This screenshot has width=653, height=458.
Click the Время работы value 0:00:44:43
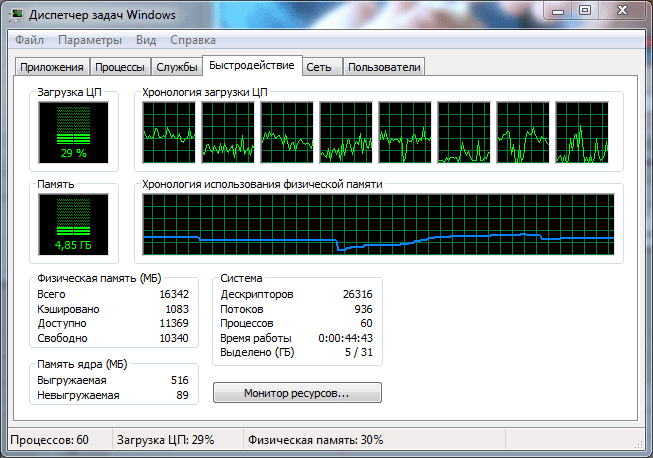click(x=346, y=338)
